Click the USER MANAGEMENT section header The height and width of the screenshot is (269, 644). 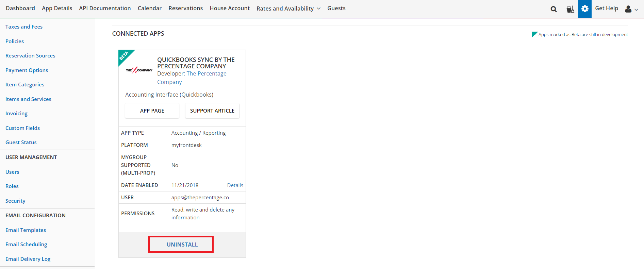[31, 157]
